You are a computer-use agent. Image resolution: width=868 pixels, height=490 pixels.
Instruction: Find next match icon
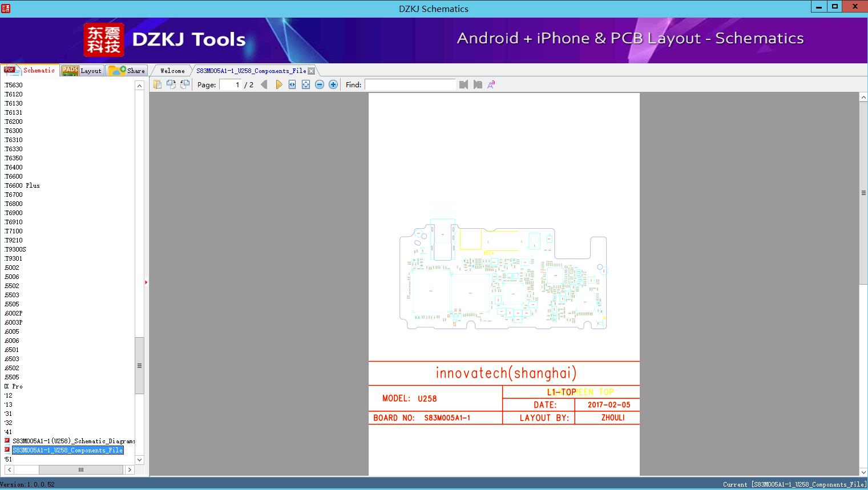(x=478, y=84)
